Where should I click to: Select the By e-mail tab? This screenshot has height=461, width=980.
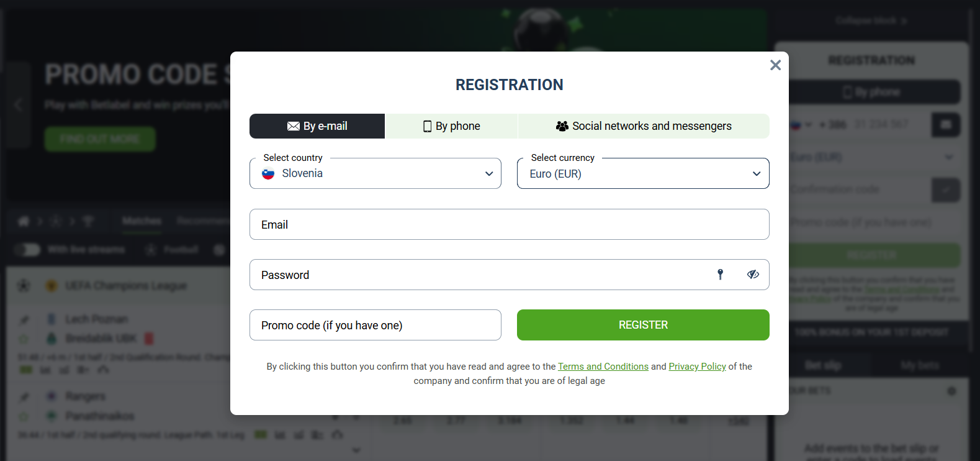[x=317, y=126]
